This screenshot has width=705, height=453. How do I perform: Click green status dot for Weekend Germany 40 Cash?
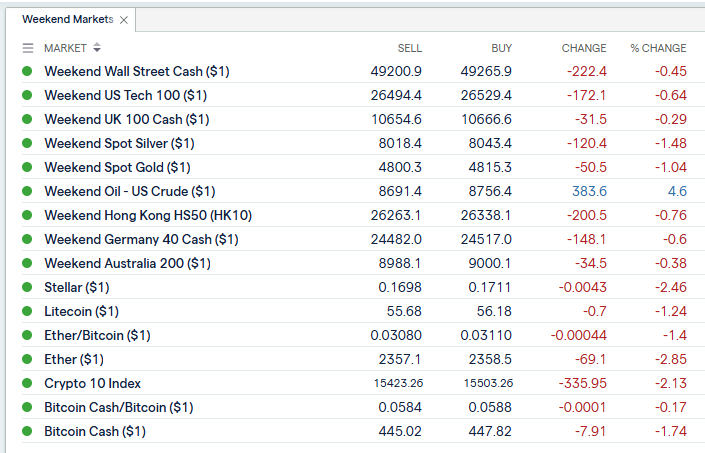(27, 239)
